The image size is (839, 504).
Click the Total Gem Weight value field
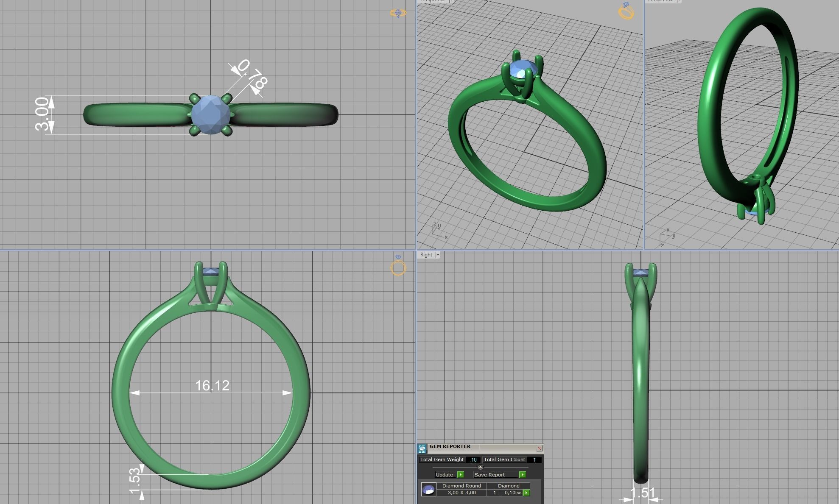(473, 459)
